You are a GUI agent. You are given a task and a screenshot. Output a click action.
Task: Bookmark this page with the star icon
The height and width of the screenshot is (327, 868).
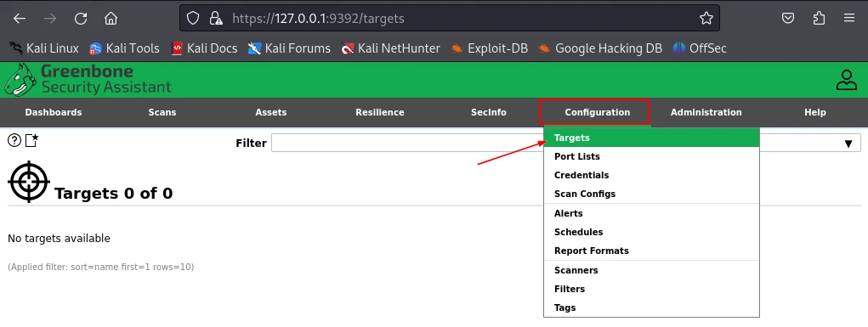point(706,18)
